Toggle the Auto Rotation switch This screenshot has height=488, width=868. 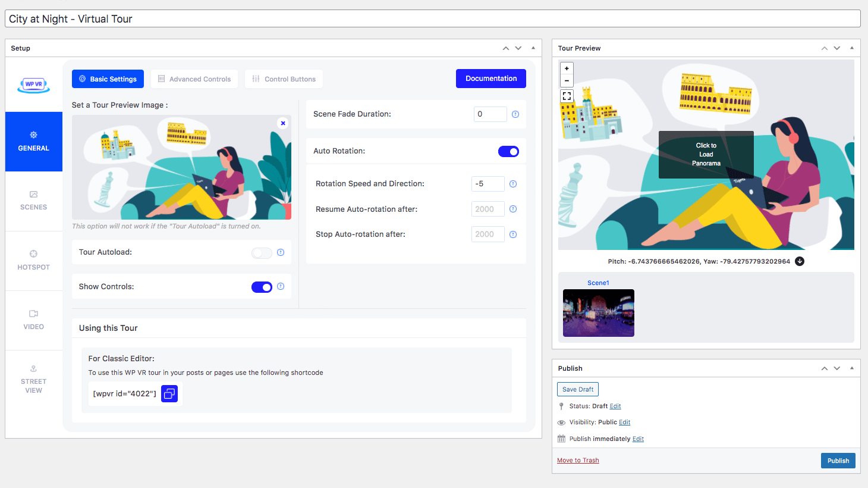508,151
